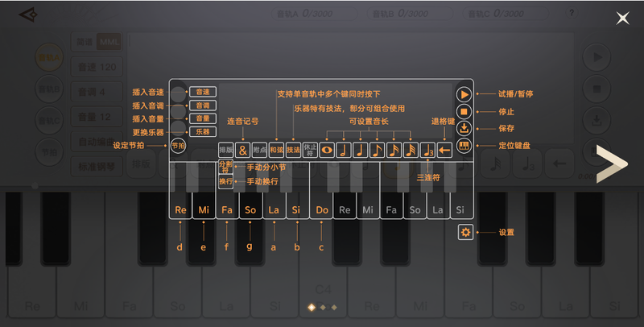Click the play/pause preview icon

(464, 93)
